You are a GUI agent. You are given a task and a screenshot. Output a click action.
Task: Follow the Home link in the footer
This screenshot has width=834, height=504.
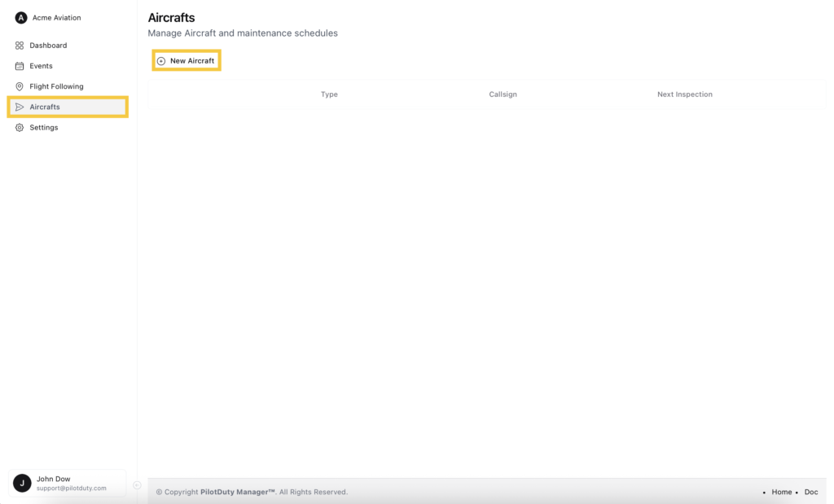[x=781, y=492]
